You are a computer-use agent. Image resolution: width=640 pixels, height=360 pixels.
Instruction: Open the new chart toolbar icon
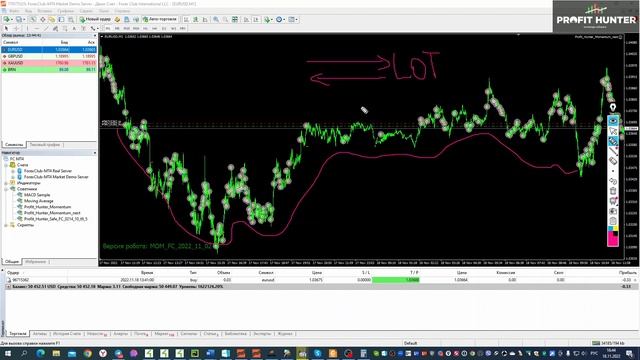pyautogui.click(x=7, y=19)
